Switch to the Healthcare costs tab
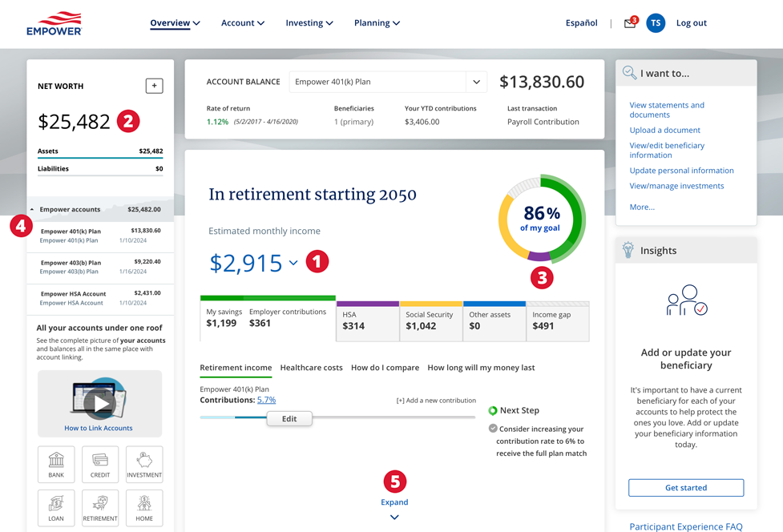The height and width of the screenshot is (532, 783). (x=311, y=368)
